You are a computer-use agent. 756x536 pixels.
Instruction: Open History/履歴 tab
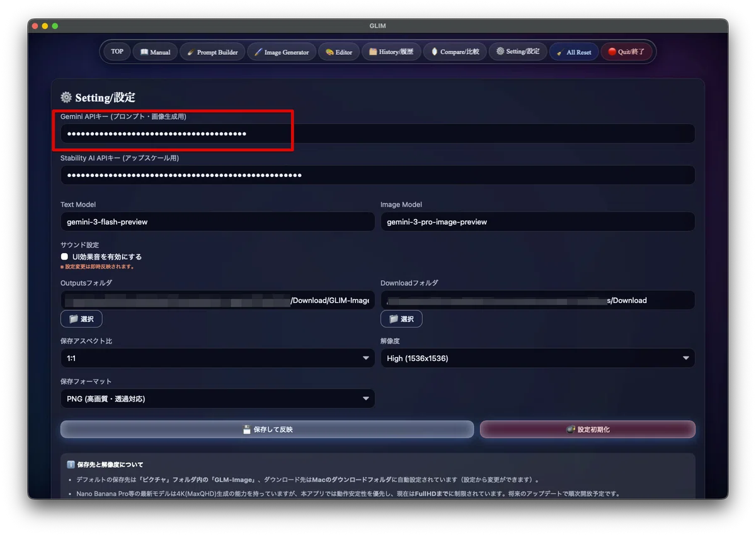391,52
